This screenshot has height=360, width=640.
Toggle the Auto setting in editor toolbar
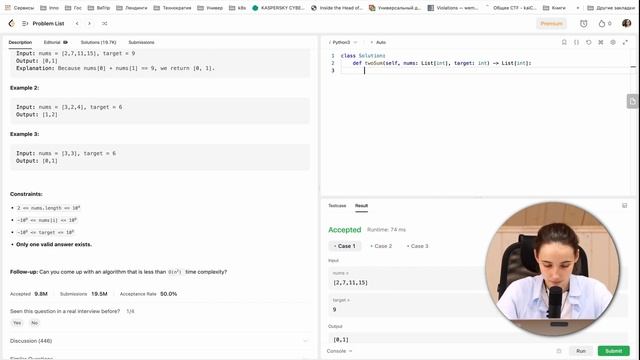pyautogui.click(x=378, y=42)
